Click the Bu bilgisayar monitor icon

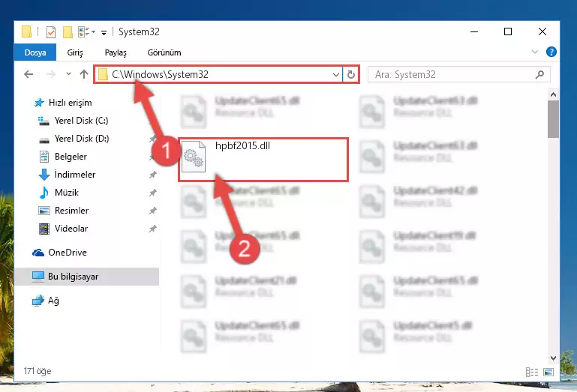pos(38,277)
